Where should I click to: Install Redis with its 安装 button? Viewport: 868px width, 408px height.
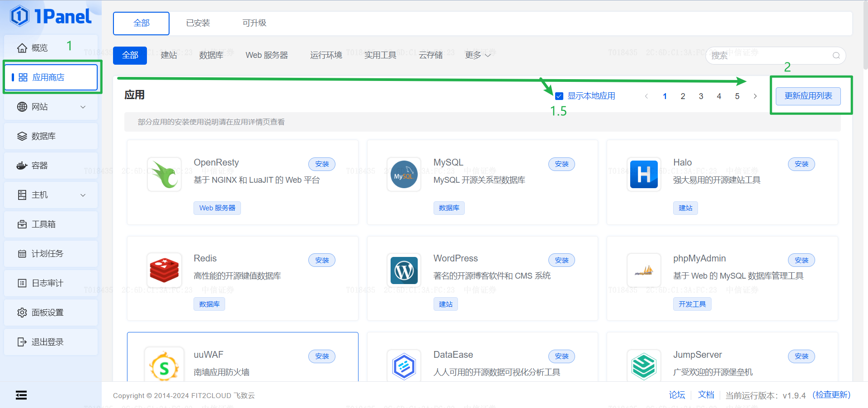pyautogui.click(x=322, y=260)
